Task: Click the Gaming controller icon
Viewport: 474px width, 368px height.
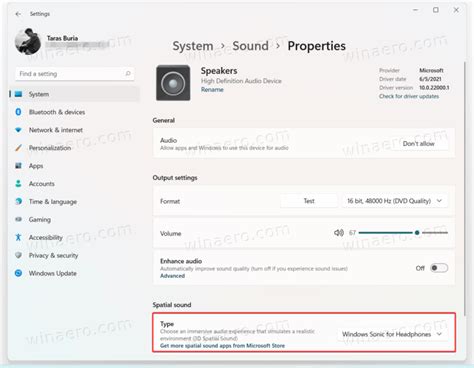Action: coord(19,219)
